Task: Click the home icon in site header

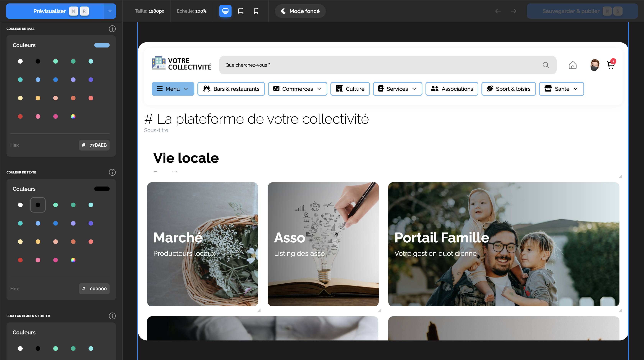Action: [573, 65]
